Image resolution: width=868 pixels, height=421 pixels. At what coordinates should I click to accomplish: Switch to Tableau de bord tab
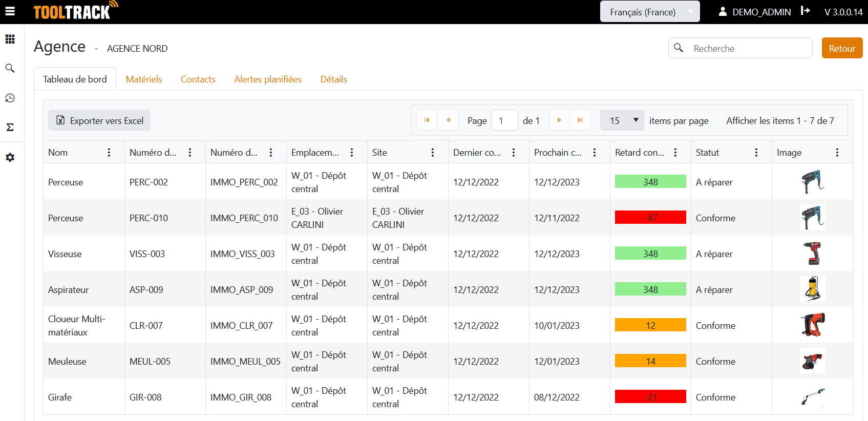pos(75,79)
